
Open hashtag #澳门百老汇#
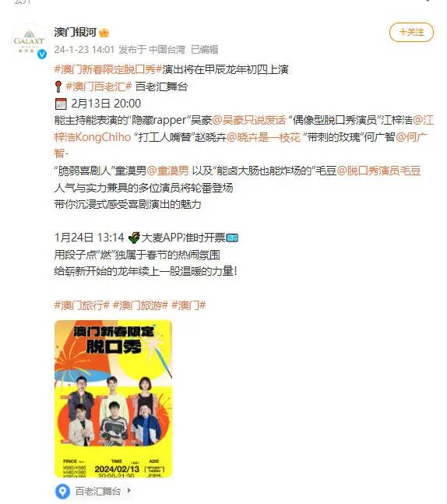coord(99,86)
